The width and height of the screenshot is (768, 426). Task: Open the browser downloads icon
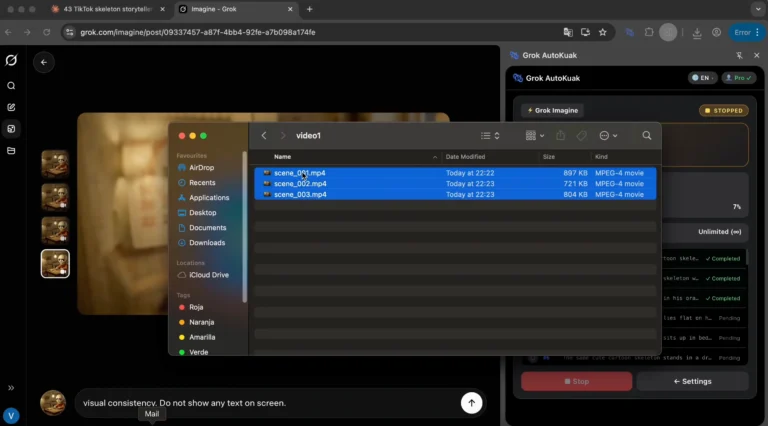coord(696,32)
